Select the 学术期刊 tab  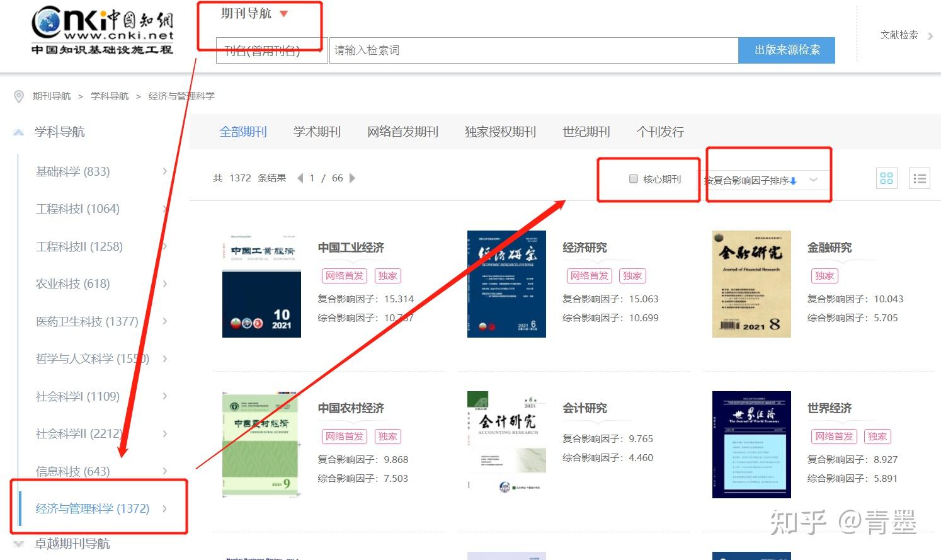(317, 132)
